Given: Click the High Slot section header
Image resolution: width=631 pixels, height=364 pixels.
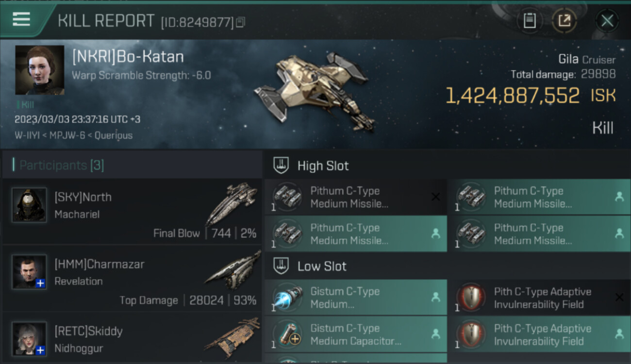Looking at the screenshot, I should [x=323, y=166].
